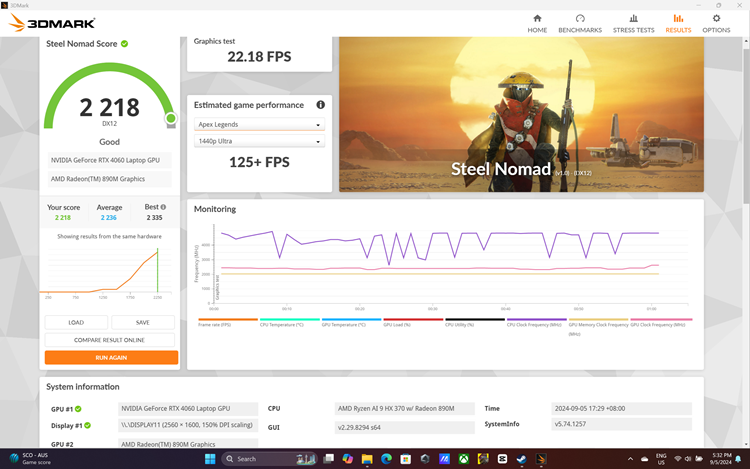This screenshot has height=469, width=750.
Task: Click the orange Run Again button
Action: (111, 358)
